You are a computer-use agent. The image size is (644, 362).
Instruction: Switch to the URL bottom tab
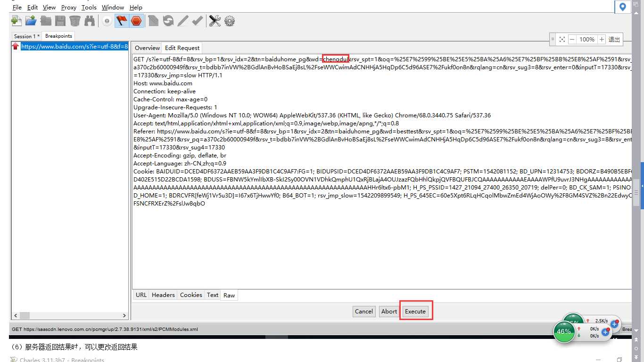(x=141, y=295)
